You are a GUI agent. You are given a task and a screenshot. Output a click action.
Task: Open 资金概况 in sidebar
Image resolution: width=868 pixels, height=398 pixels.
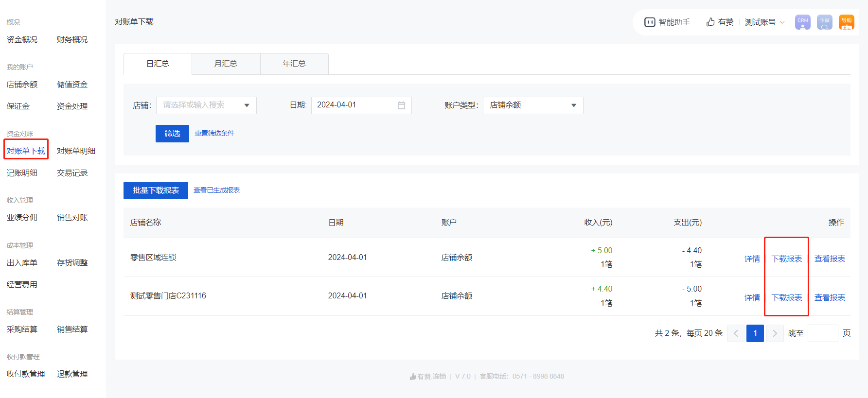(x=22, y=40)
